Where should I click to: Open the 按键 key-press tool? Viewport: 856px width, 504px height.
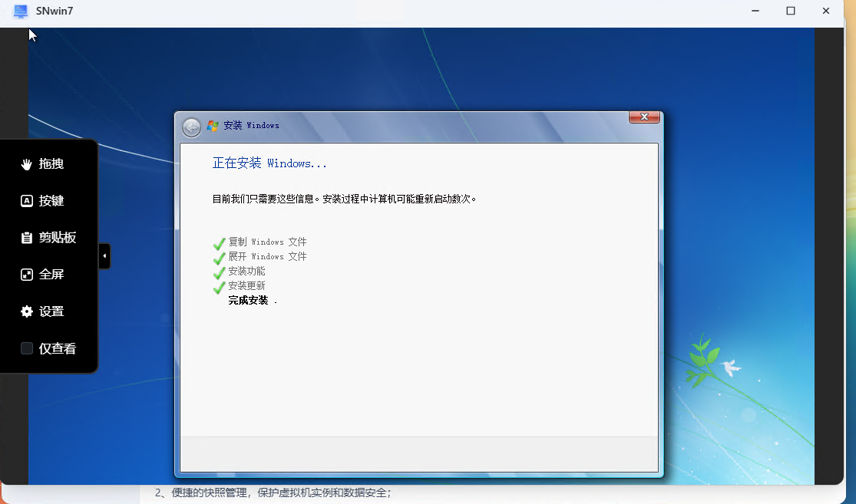26,200
